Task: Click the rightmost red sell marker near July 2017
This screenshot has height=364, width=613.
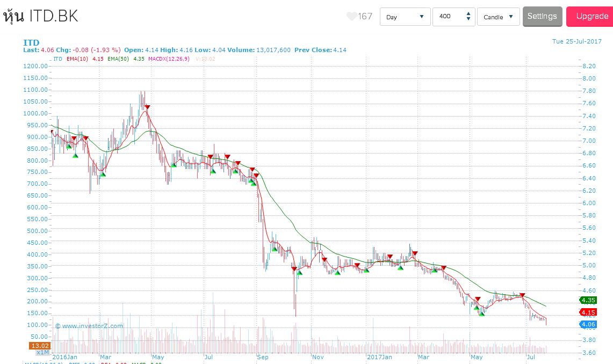Action: [522, 295]
